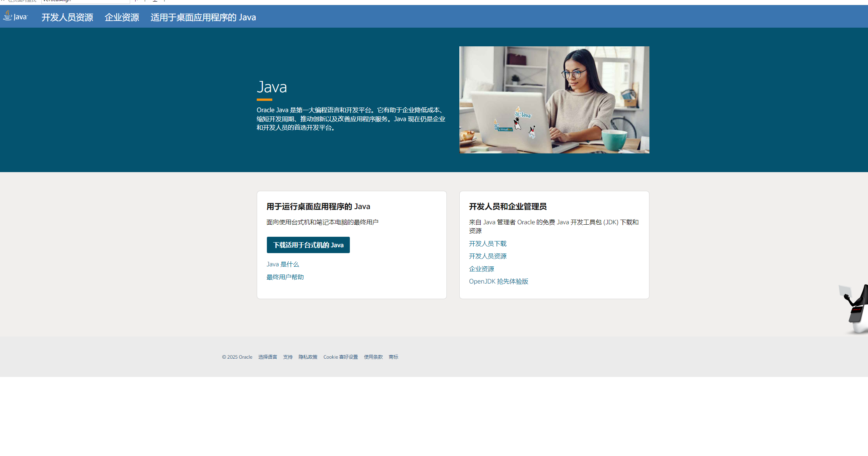Click the large Java heading in the banner
The image size is (868, 456).
click(x=272, y=87)
